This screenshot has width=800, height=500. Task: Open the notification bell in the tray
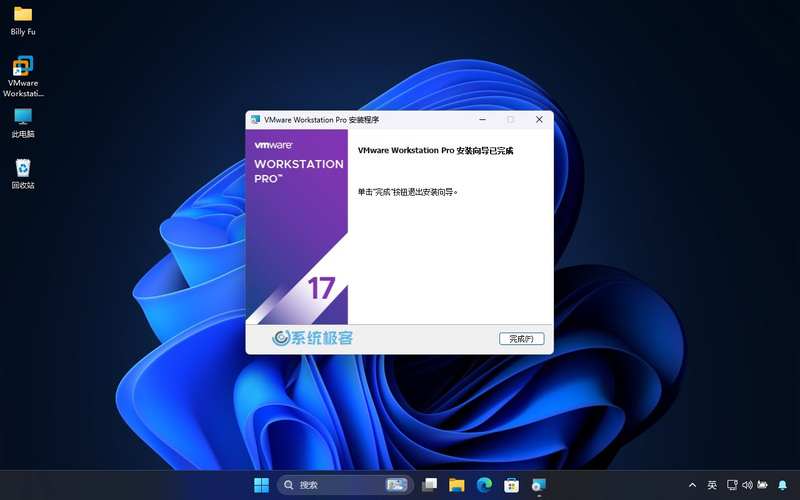[783, 485]
